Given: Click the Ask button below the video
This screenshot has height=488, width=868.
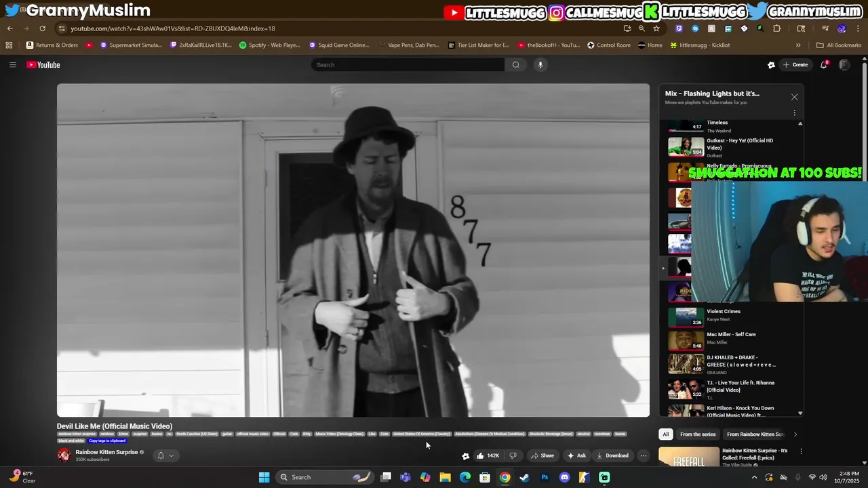Looking at the screenshot, I should 576,455.
